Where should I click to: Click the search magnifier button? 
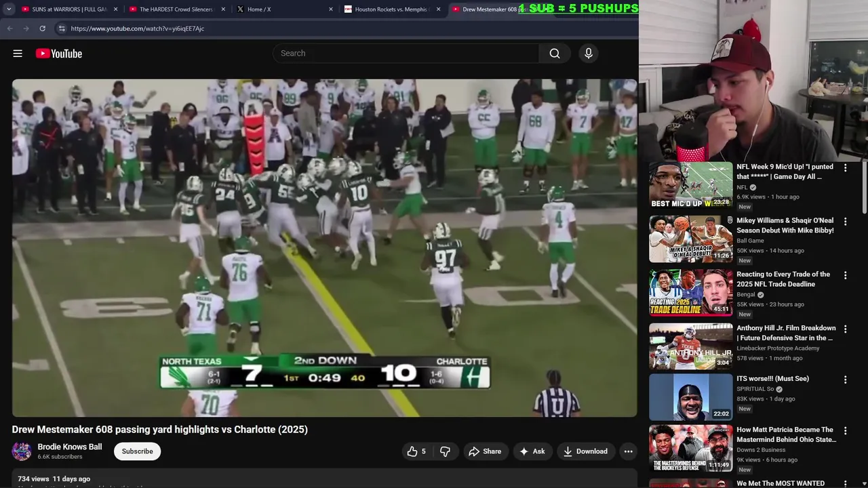coord(555,54)
